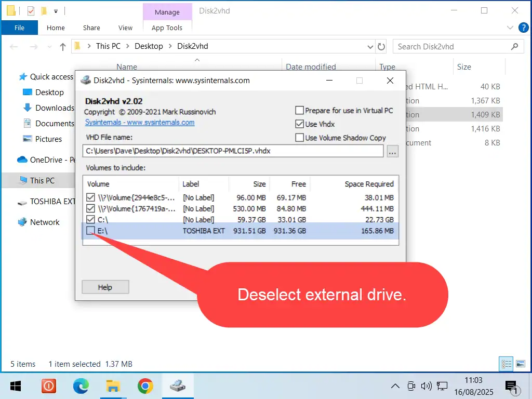Switch to the View ribbon tab

click(125, 28)
